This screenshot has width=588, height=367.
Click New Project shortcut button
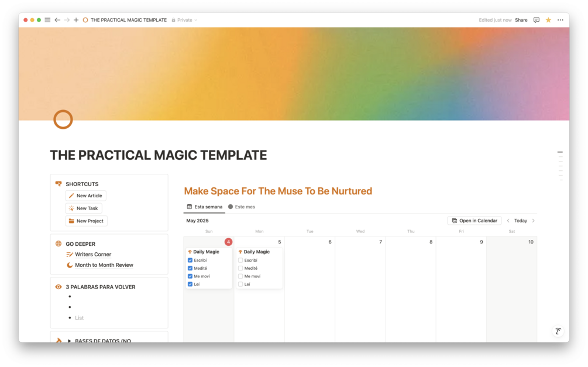coord(86,221)
